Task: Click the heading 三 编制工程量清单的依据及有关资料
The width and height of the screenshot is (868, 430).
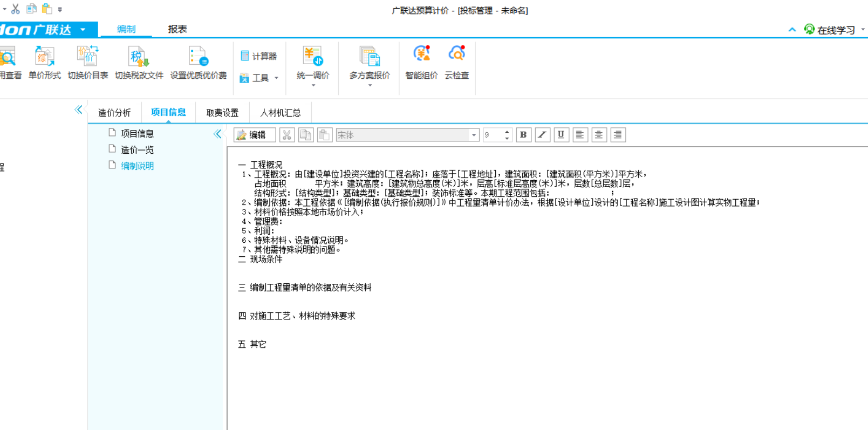Action: [305, 288]
